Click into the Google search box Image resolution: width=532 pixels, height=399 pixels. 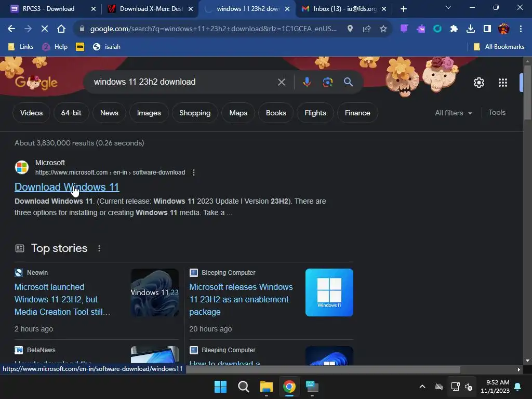183,82
